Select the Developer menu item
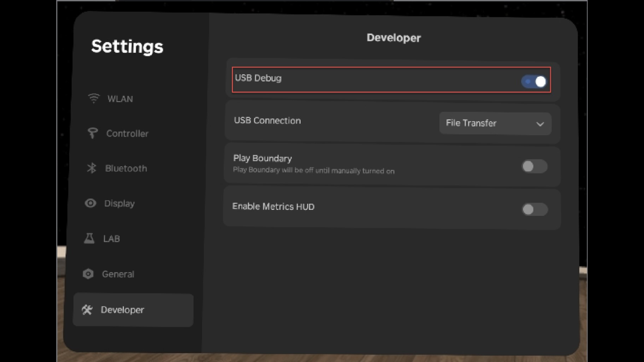644x362 pixels. click(122, 310)
